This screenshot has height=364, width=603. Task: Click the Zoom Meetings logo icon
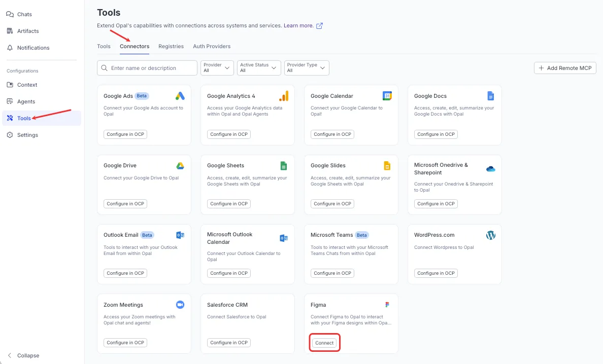tap(180, 305)
